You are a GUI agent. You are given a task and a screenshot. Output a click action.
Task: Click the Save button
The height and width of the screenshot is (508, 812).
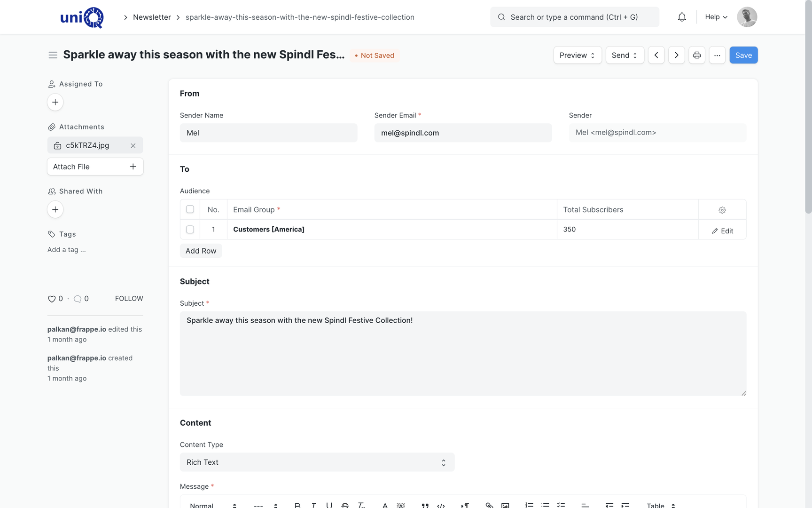point(743,55)
